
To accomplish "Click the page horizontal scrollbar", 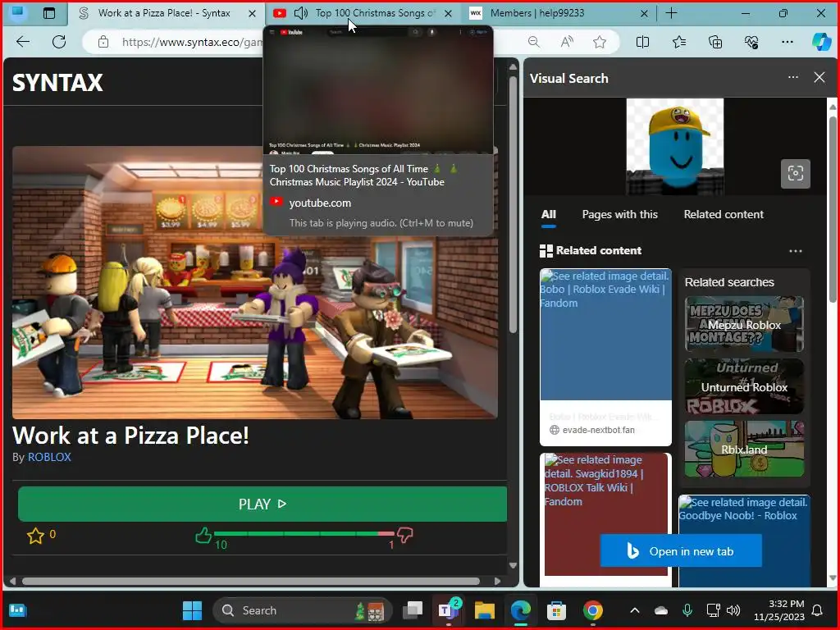I will pos(251,581).
